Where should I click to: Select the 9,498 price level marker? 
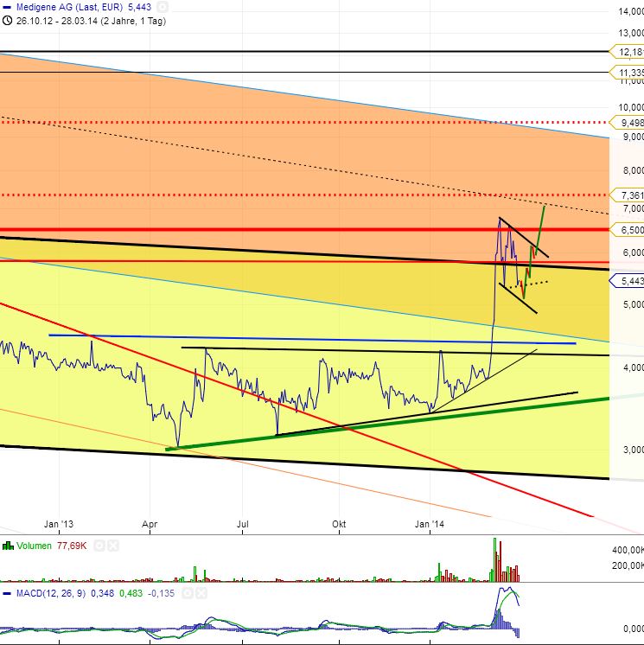(x=627, y=123)
